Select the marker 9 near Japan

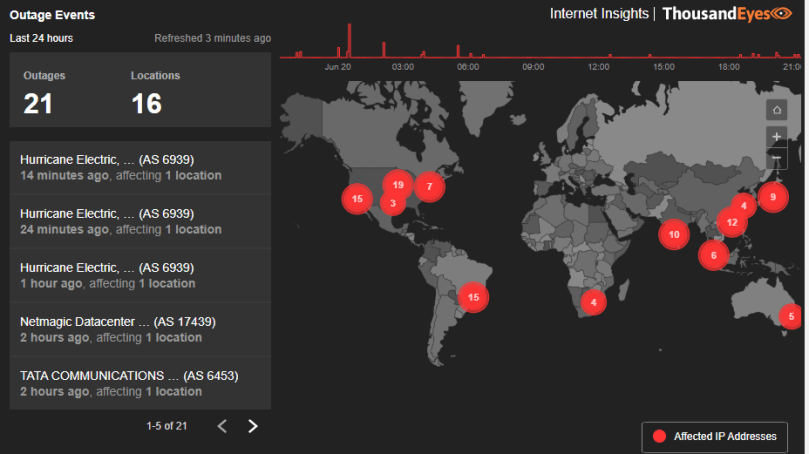[x=772, y=197]
